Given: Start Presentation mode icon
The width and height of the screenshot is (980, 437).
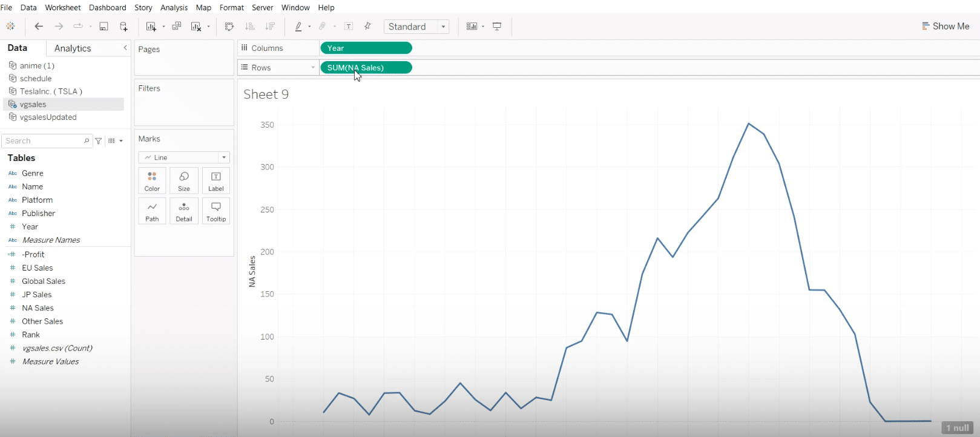Looking at the screenshot, I should [x=497, y=27].
